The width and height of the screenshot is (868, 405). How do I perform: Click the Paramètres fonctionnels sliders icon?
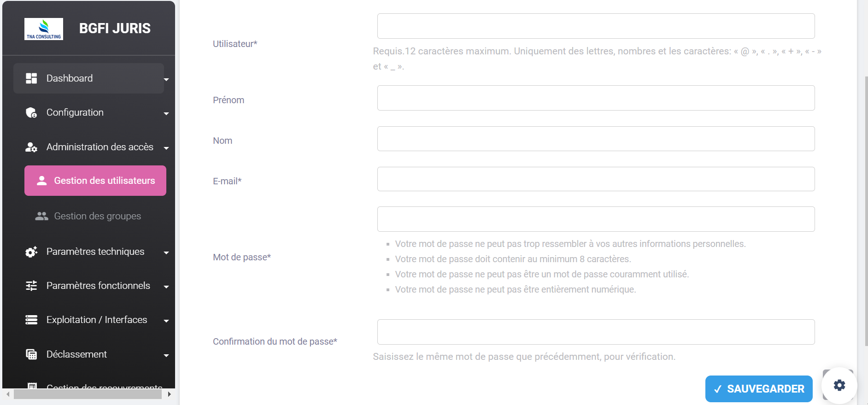pos(31,286)
